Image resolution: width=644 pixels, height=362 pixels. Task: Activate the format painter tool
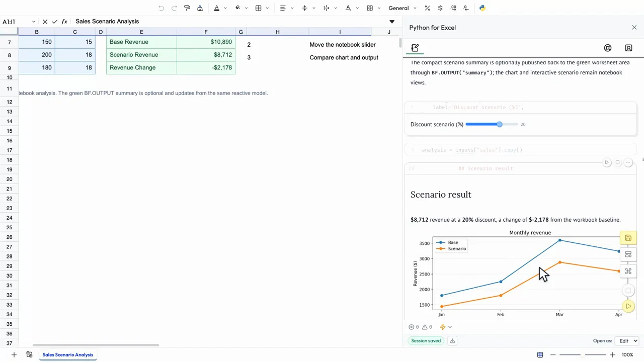(x=187, y=8)
